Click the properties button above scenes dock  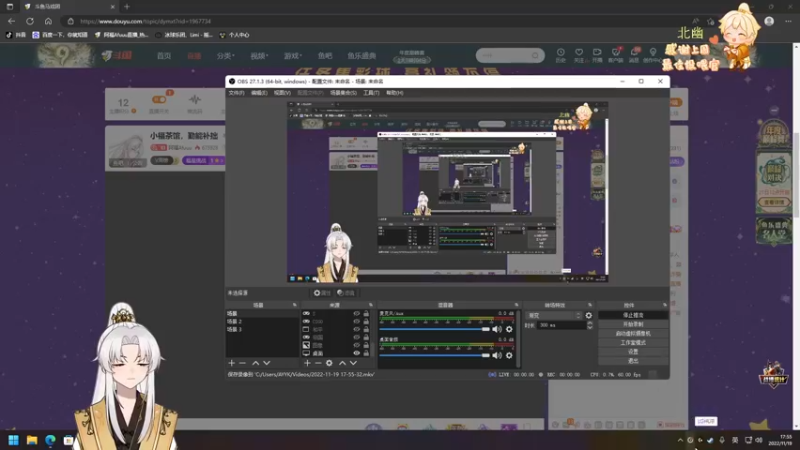(322, 293)
